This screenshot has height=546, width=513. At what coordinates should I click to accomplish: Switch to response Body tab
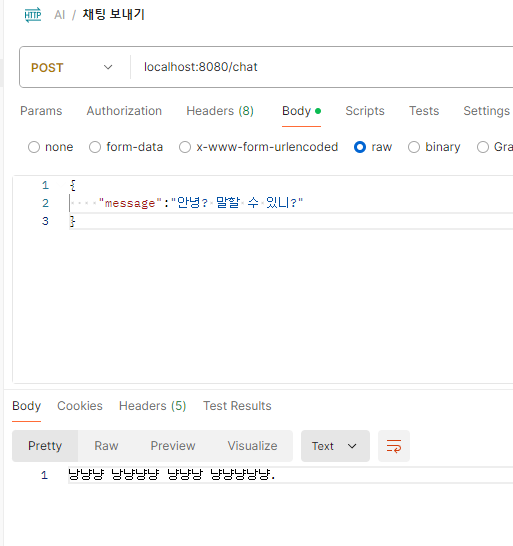[26, 406]
